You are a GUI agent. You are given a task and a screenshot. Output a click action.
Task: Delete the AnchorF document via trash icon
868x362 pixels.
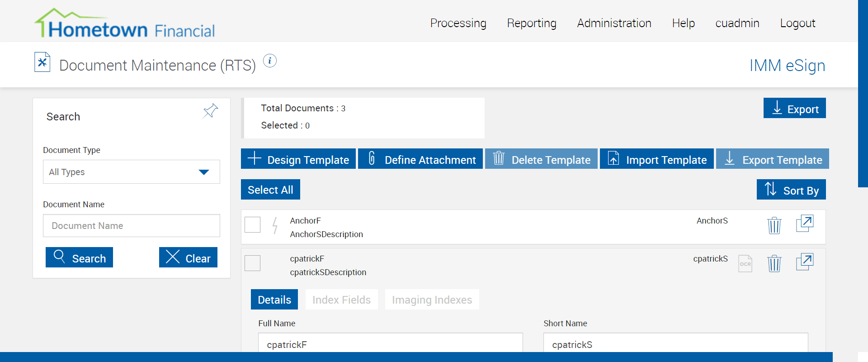coord(774,225)
